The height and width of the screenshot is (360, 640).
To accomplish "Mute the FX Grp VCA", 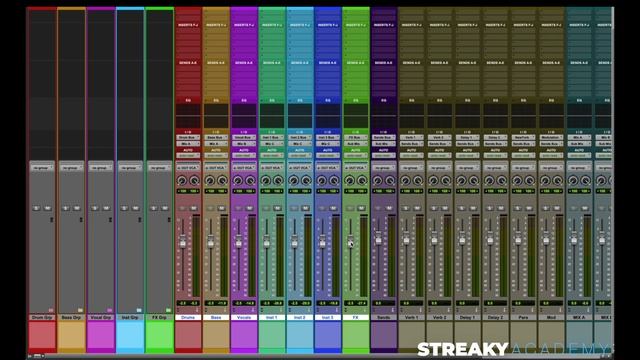I will 165,208.
